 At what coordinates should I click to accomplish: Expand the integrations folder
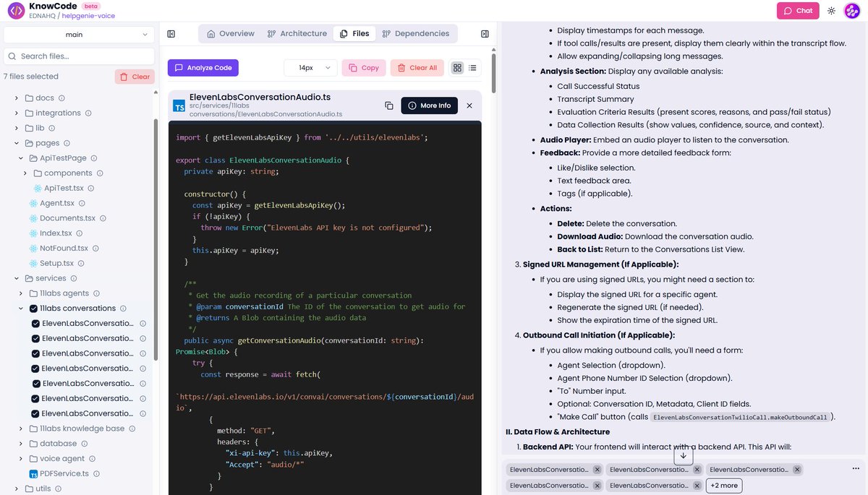coord(17,113)
